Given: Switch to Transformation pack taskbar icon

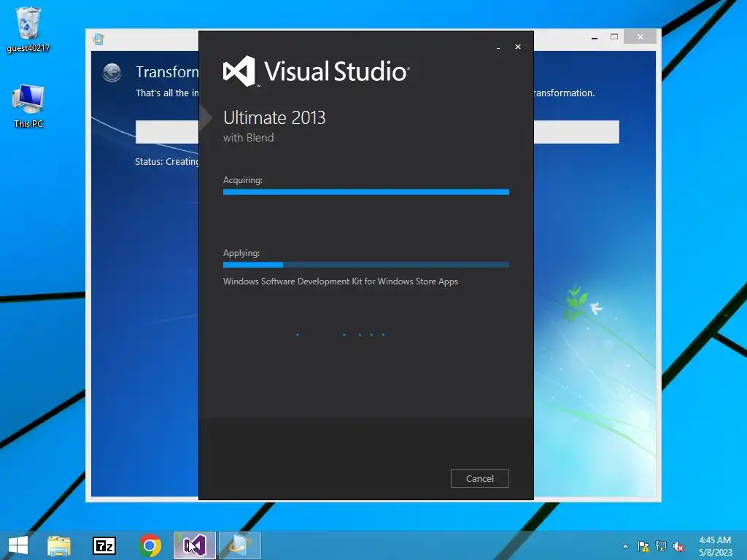Looking at the screenshot, I should tap(239, 545).
